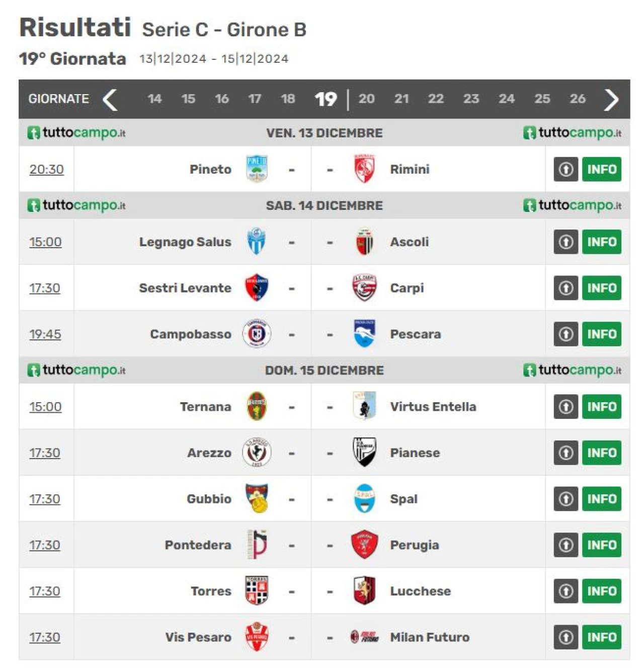Click the Milan Futuro team logo
The width and height of the screenshot is (644, 670).
[x=364, y=637]
